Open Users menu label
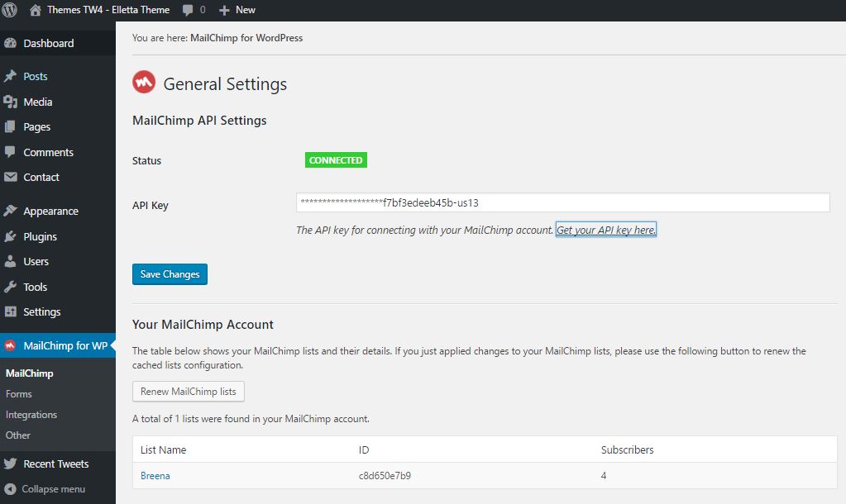This screenshot has height=504, width=846. click(36, 261)
